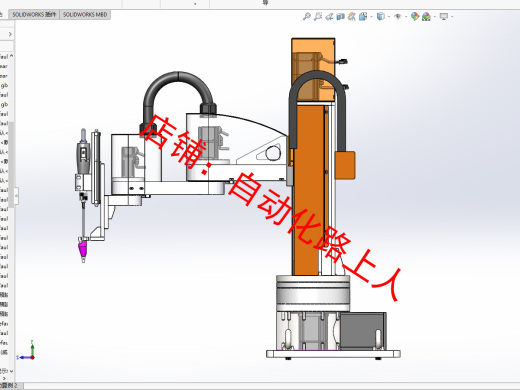The image size is (520, 390).
Task: Select the Zoom to Area tool
Action: (x=318, y=16)
